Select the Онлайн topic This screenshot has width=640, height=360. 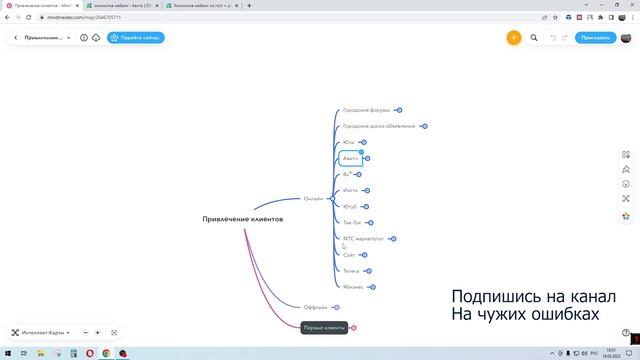tap(313, 199)
